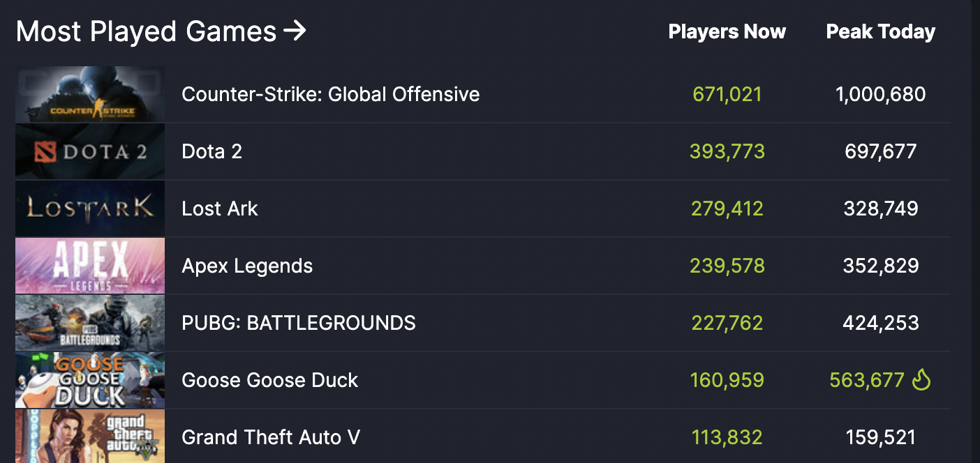Image resolution: width=980 pixels, height=463 pixels.
Task: Click the flame icon beside Goose Goose Duck peak
Action: (x=921, y=380)
